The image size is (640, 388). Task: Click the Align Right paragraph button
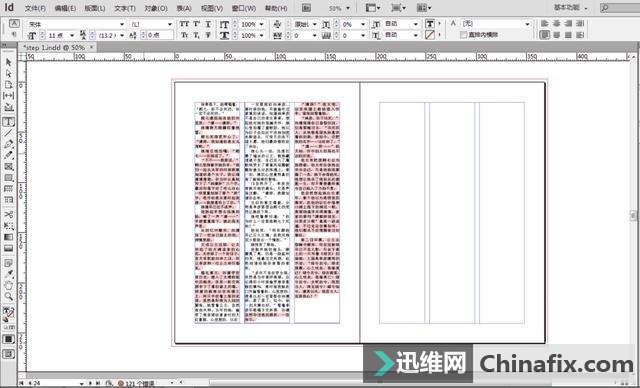568,24
